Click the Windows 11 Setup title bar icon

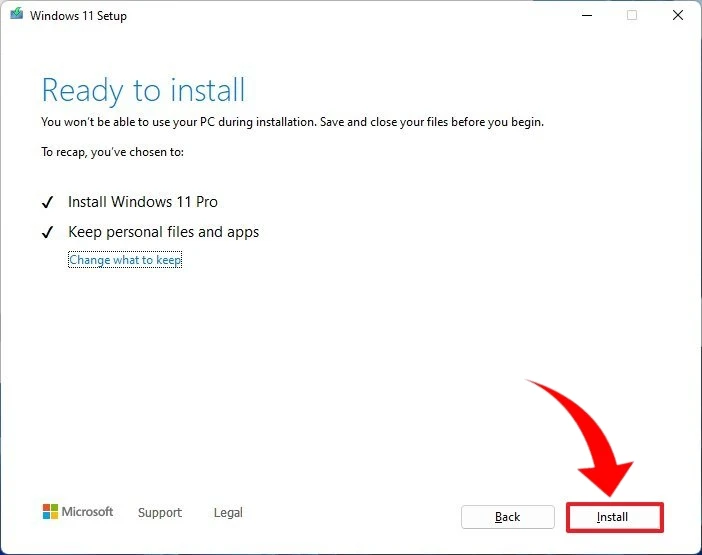[x=17, y=14]
